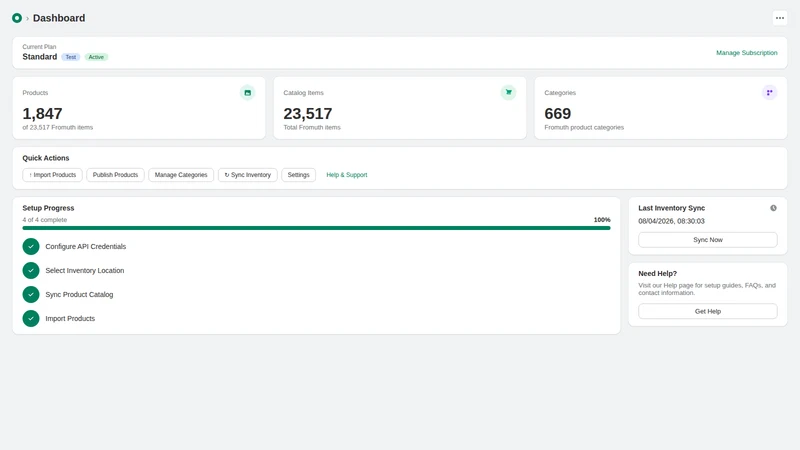Click the Products card box icon
This screenshot has height=450, width=800.
pyautogui.click(x=247, y=93)
